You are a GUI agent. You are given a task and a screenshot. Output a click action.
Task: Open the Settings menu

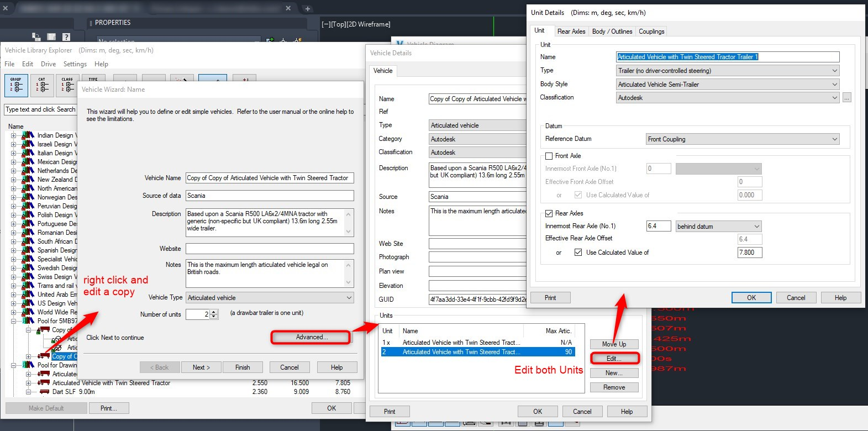pyautogui.click(x=75, y=64)
